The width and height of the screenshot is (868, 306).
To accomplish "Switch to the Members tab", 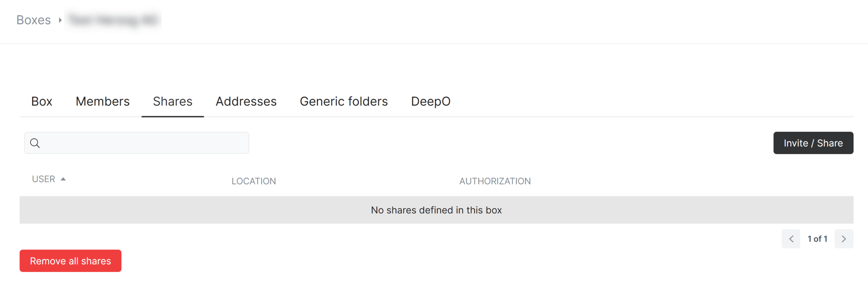I will point(103,101).
